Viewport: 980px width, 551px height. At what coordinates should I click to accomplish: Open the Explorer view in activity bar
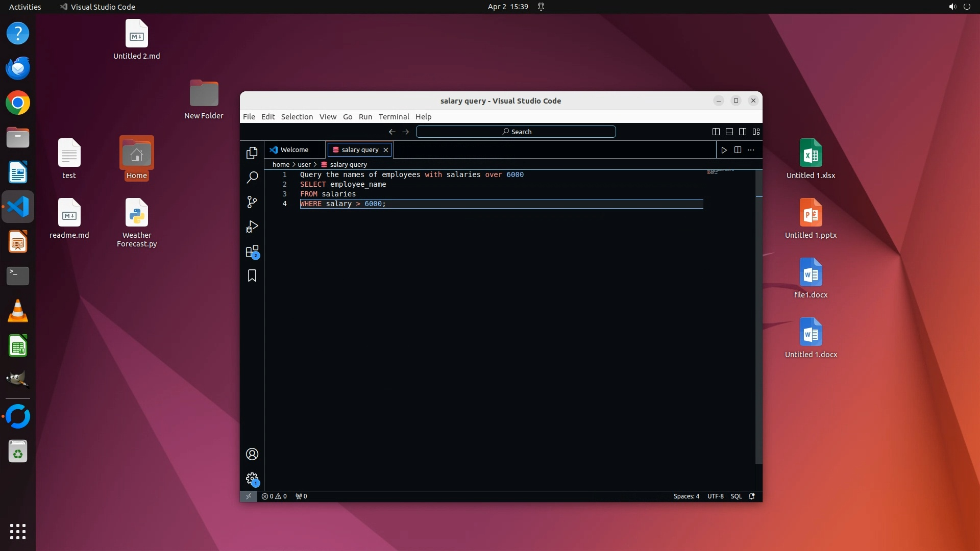(252, 153)
